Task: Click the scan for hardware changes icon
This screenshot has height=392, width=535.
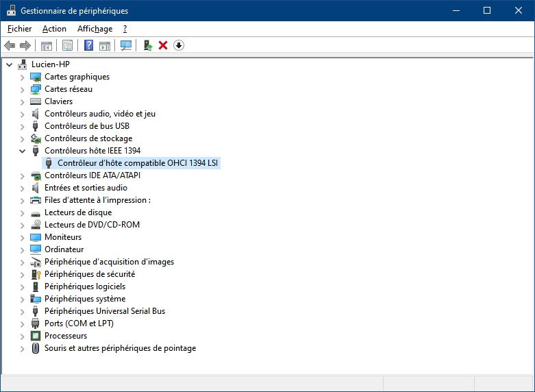Action: [x=126, y=45]
